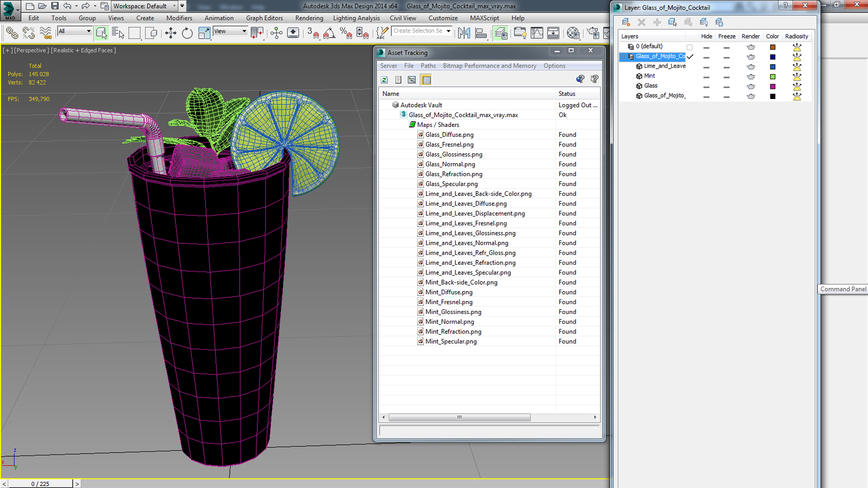Click the Paths tab in Asset Tracking
This screenshot has width=868, height=488.
[x=428, y=66]
